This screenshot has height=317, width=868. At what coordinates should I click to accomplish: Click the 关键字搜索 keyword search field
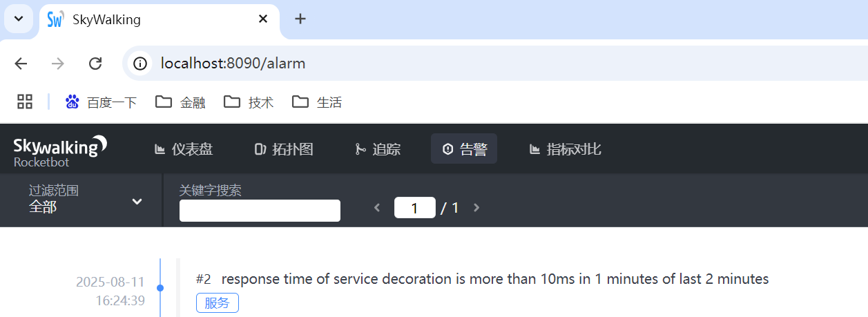[260, 211]
